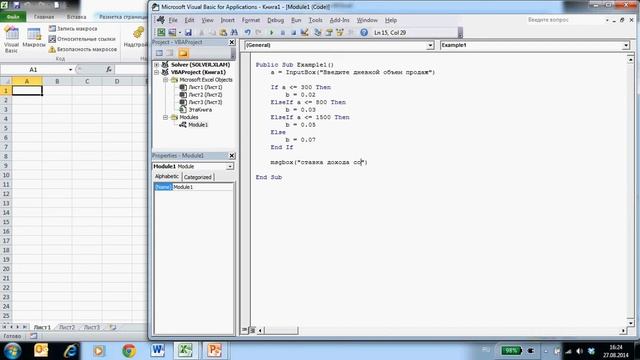Click the Undo icon in VBA toolbar
This screenshot has width=640, height=360.
click(247, 32)
